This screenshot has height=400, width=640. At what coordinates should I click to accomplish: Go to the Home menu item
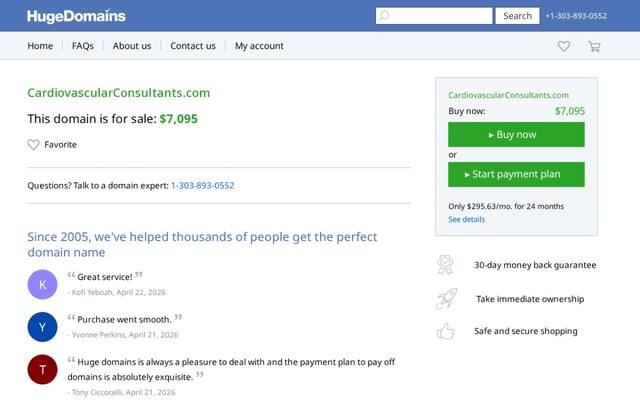[40, 46]
